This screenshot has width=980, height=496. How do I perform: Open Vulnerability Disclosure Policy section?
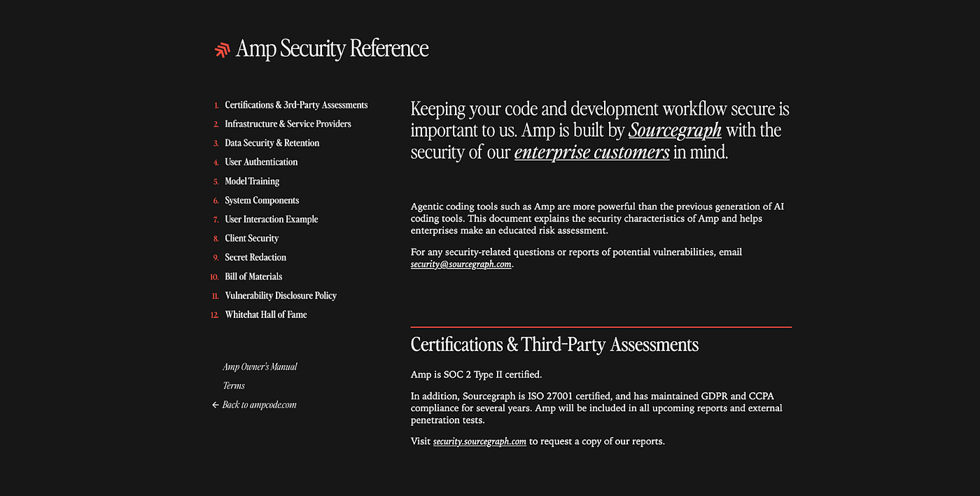pyautogui.click(x=281, y=296)
